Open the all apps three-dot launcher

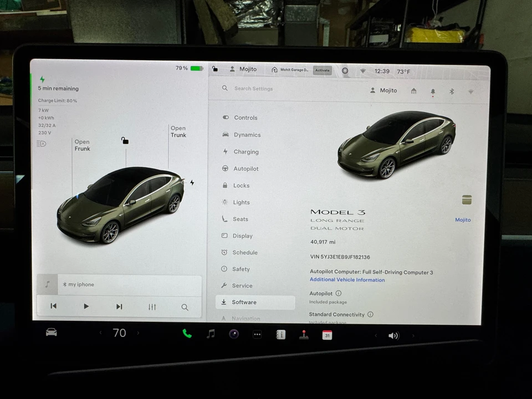[257, 335]
